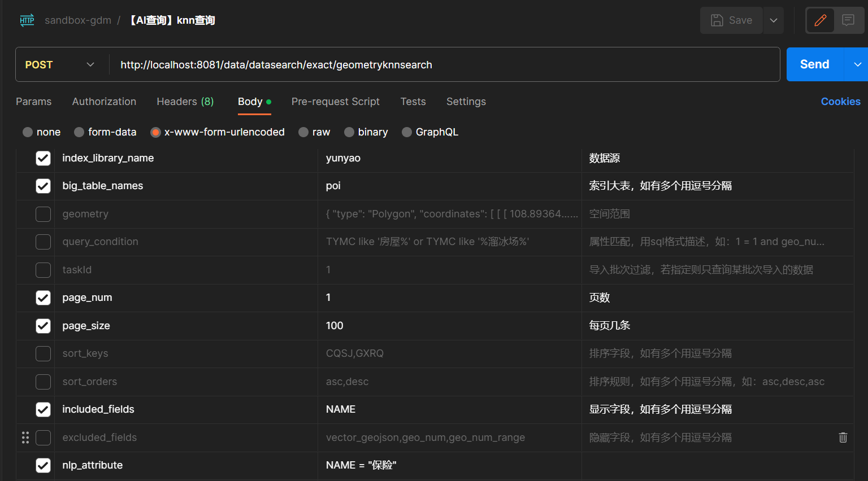This screenshot has width=868, height=481.
Task: Expand the Send button options arrow
Action: pos(857,64)
